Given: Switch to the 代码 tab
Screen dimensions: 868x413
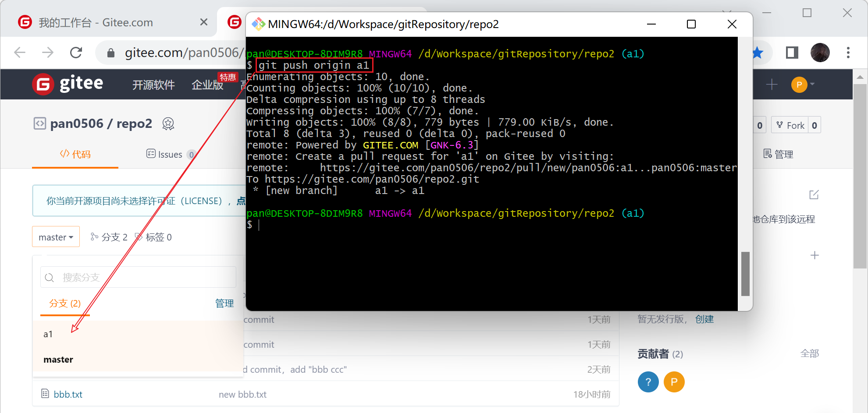Looking at the screenshot, I should 75,154.
